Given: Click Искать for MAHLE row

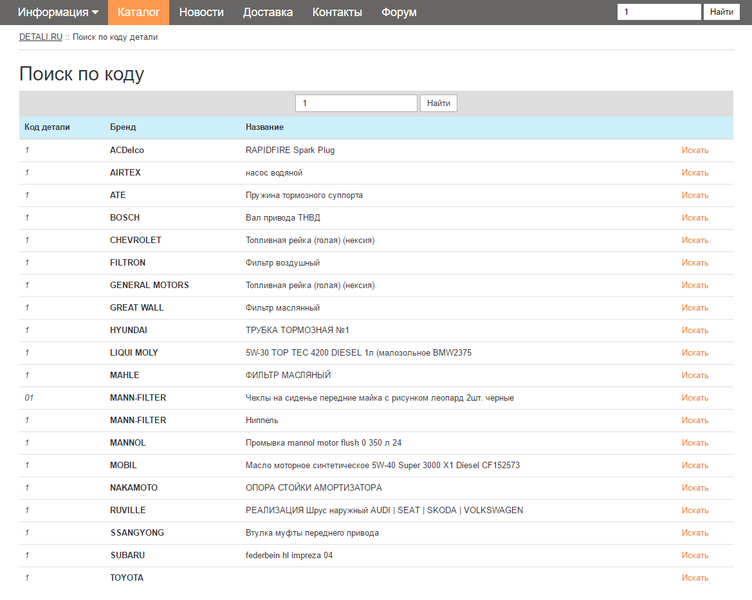Looking at the screenshot, I should [x=695, y=375].
